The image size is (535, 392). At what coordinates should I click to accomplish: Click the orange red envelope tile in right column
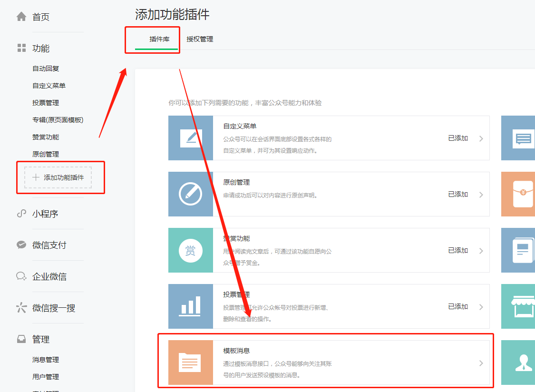(518, 194)
